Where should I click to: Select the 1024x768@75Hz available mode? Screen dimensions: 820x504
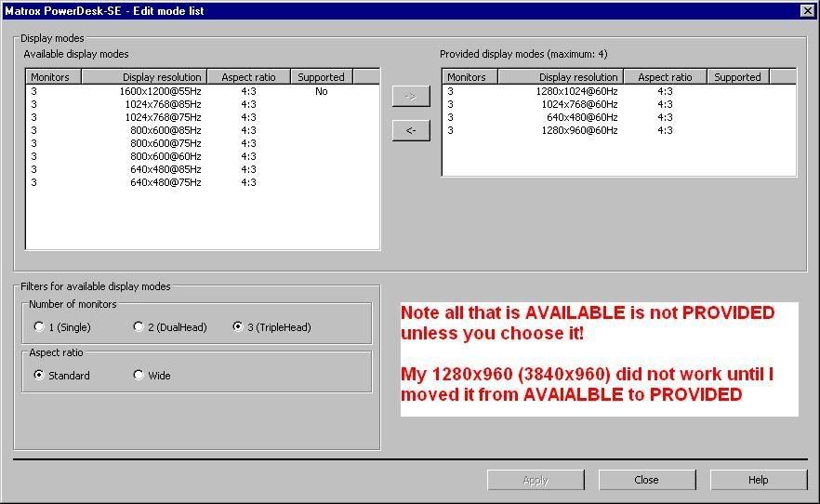203,117
